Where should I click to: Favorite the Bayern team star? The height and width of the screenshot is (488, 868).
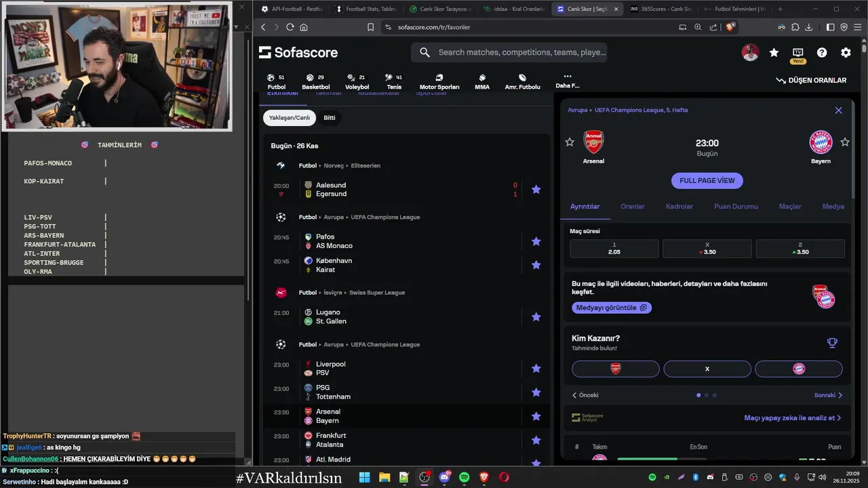[x=845, y=142]
